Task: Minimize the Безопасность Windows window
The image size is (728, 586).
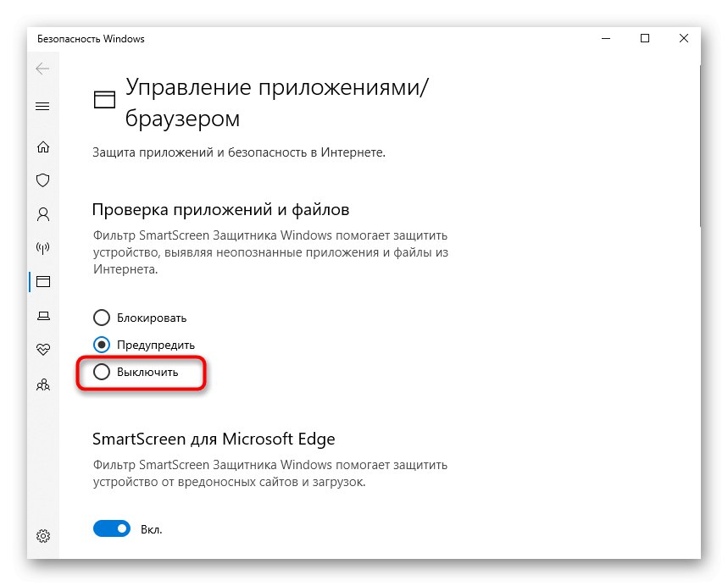Action: pos(606,38)
